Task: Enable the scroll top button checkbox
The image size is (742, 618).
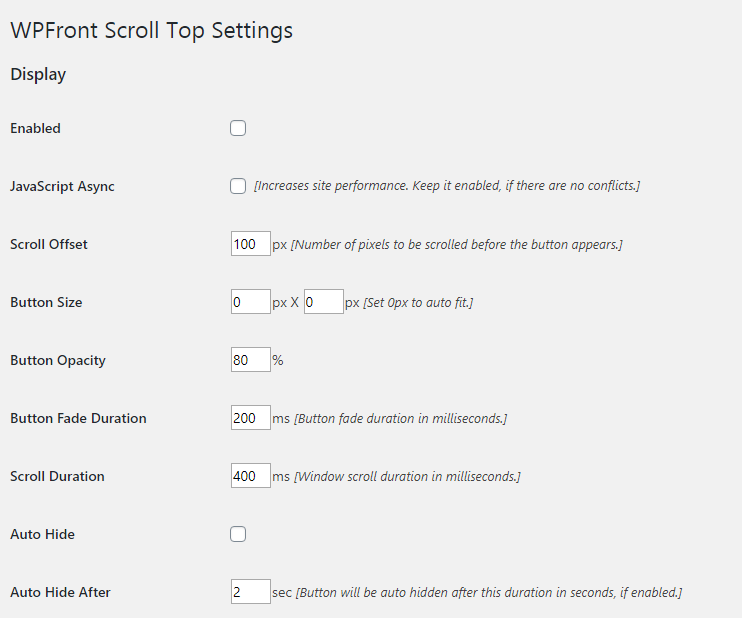Action: click(x=238, y=128)
